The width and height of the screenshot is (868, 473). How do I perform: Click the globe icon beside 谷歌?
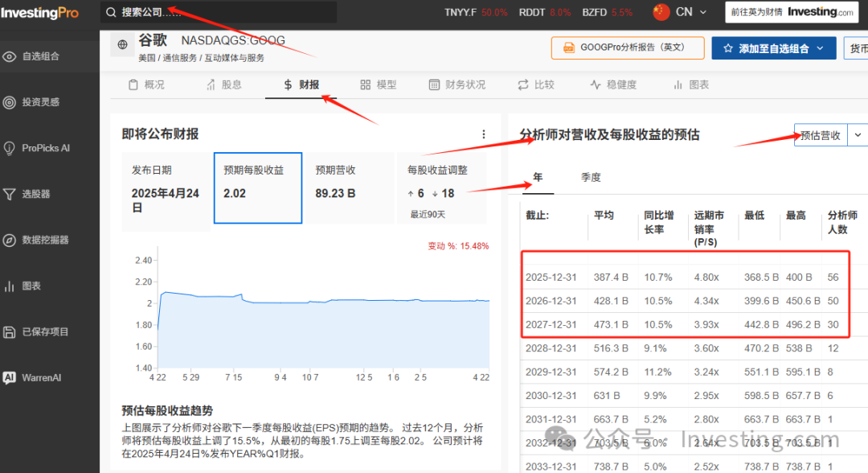(122, 44)
